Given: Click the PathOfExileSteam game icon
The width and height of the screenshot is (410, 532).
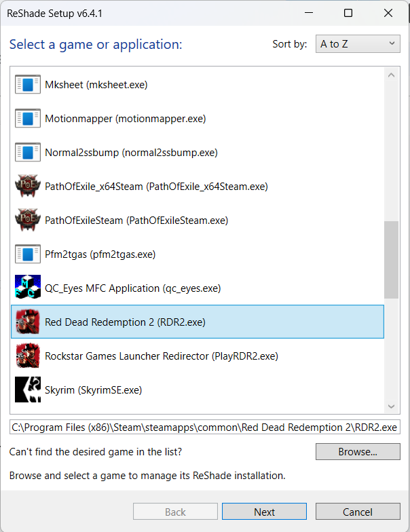Looking at the screenshot, I should [x=28, y=220].
